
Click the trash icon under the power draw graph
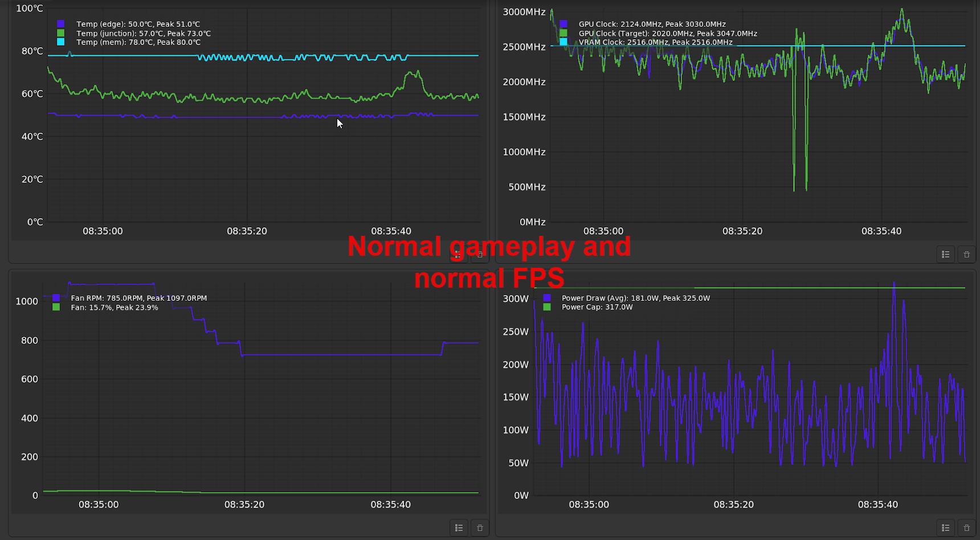(966, 528)
